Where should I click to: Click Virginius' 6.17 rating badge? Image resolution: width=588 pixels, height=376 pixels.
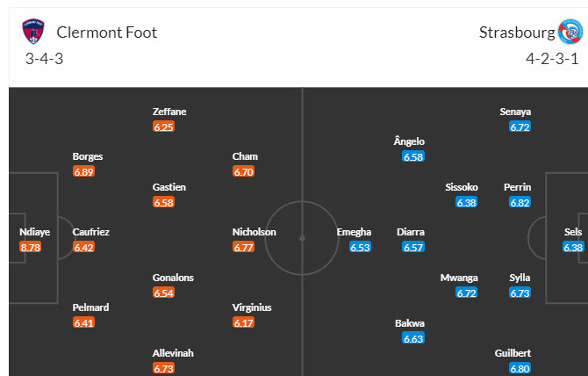click(244, 322)
